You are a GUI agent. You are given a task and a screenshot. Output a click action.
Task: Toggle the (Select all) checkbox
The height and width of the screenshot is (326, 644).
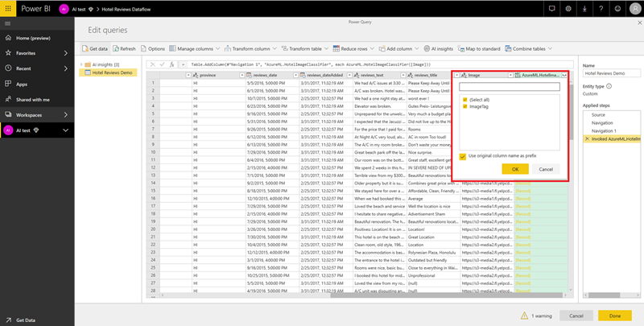pos(464,98)
